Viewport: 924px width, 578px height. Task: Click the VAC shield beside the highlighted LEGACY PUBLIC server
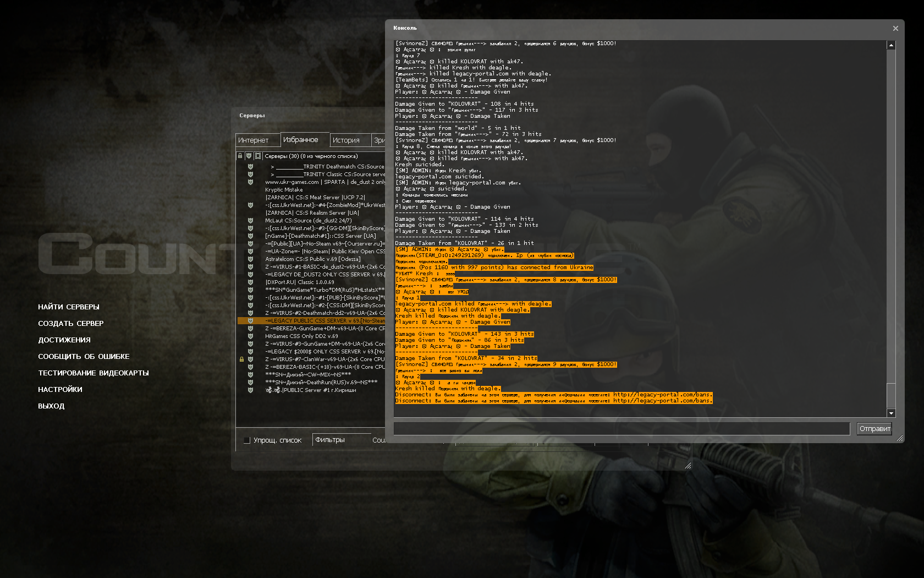pos(250,321)
